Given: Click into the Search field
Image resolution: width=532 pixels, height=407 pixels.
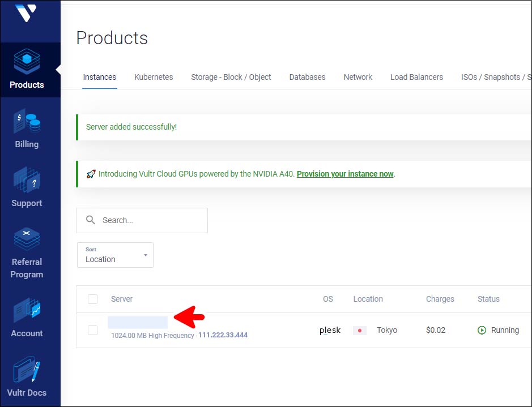Looking at the screenshot, I should coord(142,220).
